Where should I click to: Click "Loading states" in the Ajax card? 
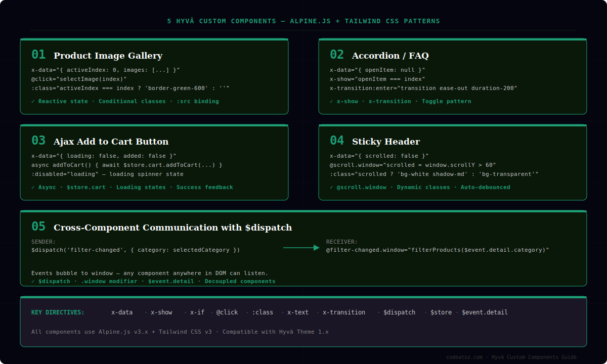tap(141, 187)
